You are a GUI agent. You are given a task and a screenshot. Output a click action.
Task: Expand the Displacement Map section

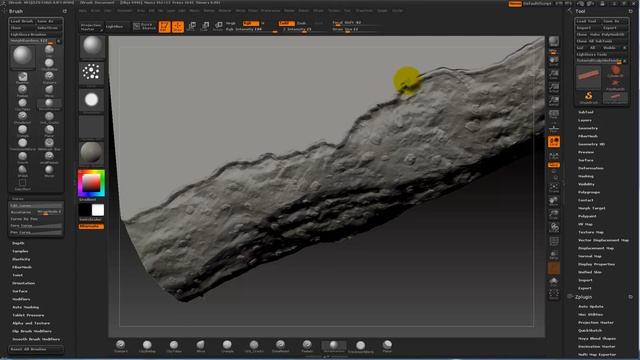[596, 248]
